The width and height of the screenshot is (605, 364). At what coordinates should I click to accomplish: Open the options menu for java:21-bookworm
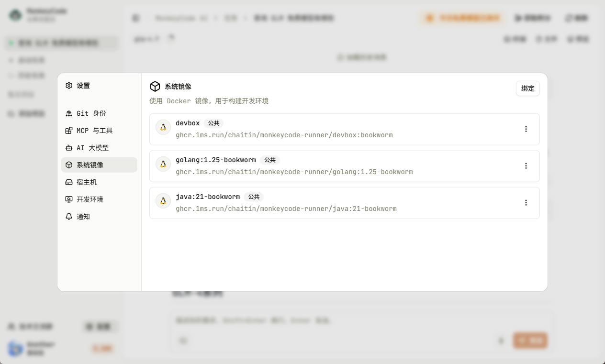point(526,202)
